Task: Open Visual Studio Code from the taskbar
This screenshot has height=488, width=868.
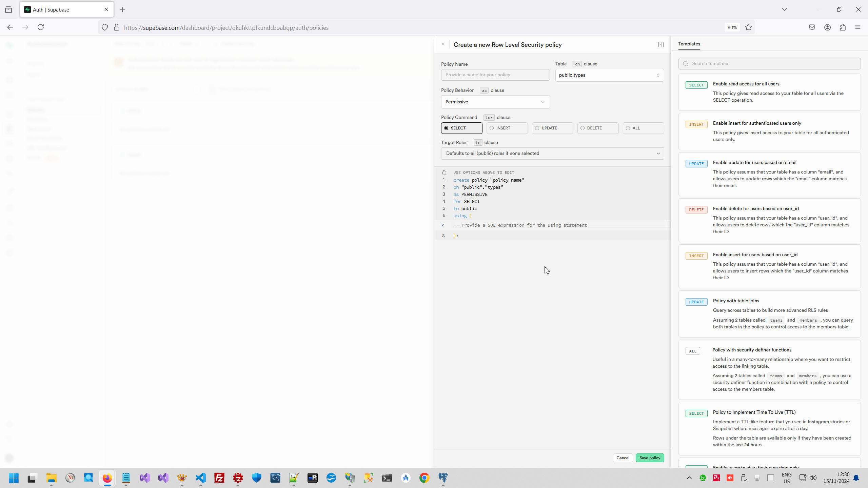Action: (201, 478)
